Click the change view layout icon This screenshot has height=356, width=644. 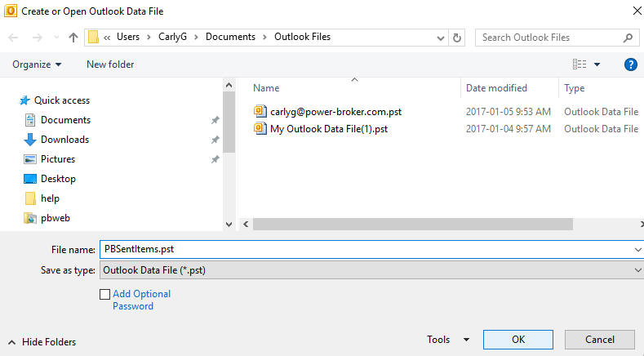click(580, 65)
